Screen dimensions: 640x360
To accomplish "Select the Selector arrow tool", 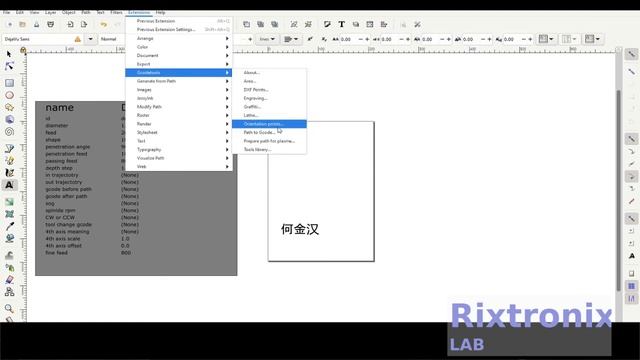I will [x=9, y=54].
